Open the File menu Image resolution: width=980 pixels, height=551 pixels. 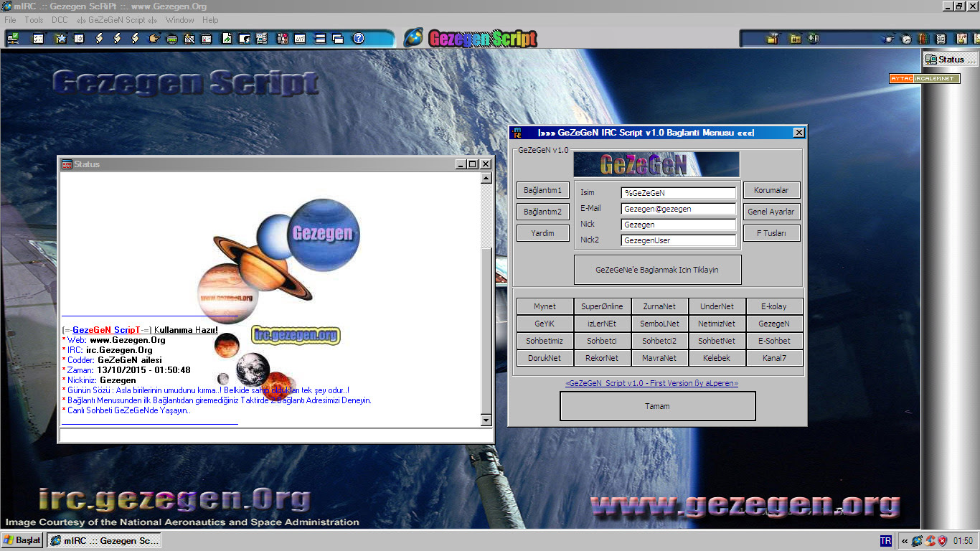[x=11, y=20]
